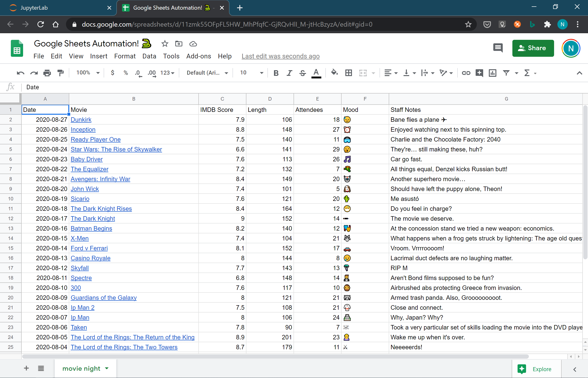The width and height of the screenshot is (588, 378).
Task: Toggle bold formatting
Action: tap(276, 73)
